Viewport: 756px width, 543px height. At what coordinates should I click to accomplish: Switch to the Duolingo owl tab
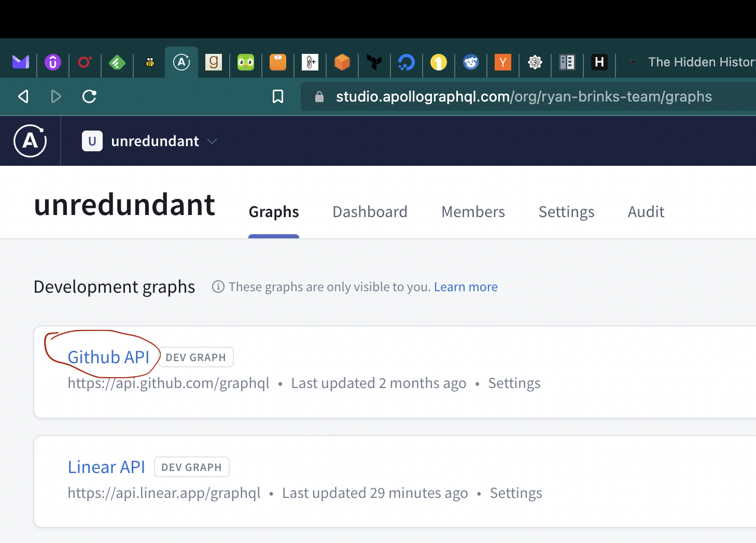pos(246,62)
